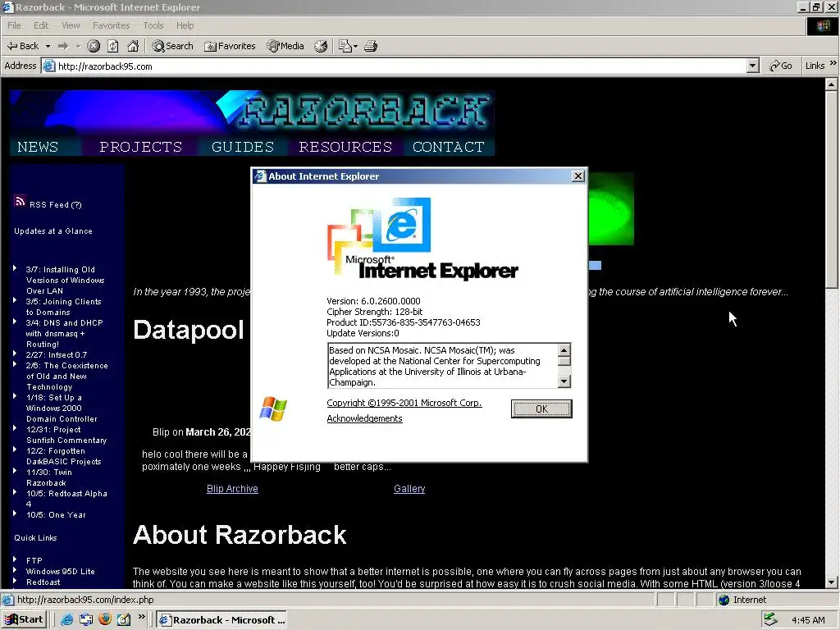840x630 pixels.
Task: Open the Blip Archive link
Action: tap(232, 489)
